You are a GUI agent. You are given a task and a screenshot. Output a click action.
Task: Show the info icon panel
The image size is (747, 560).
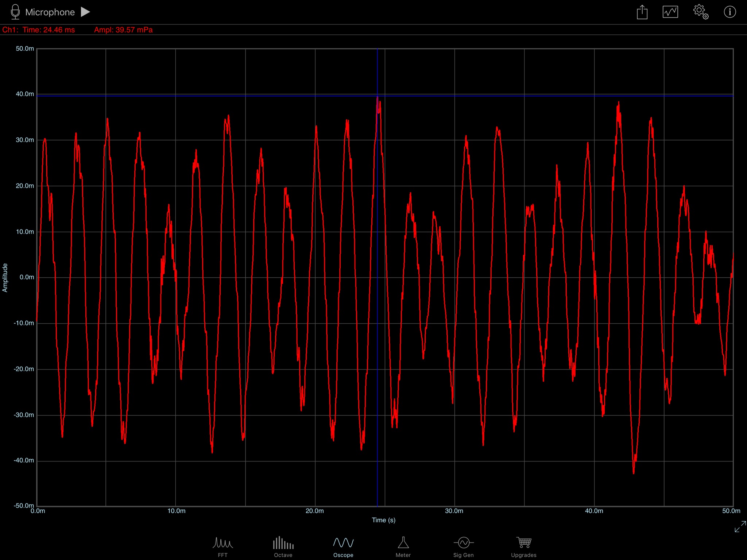point(730,12)
